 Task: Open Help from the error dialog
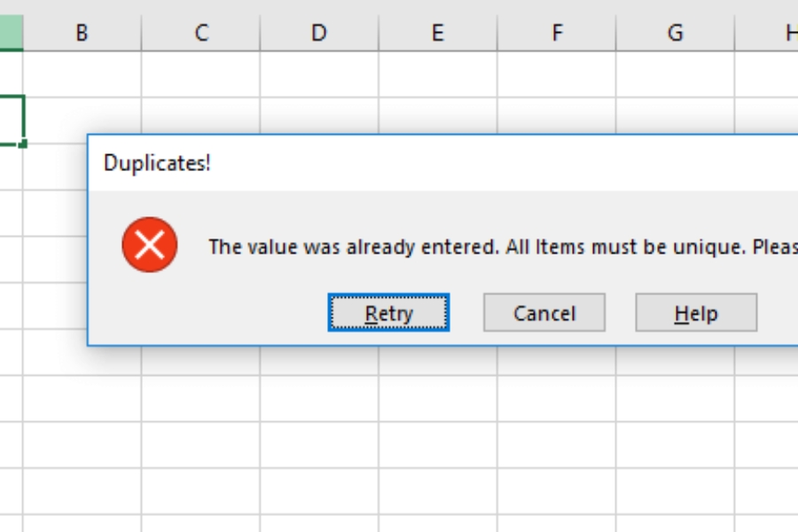696,312
